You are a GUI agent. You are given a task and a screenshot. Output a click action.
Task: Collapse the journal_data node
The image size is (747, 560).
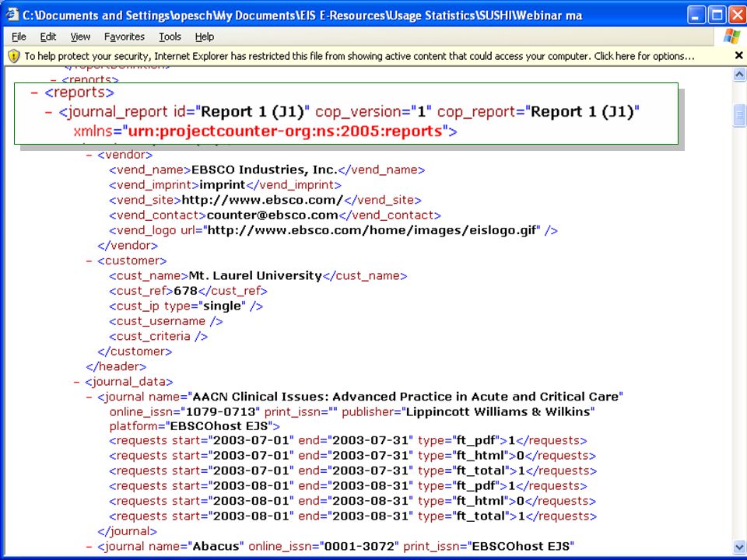pyautogui.click(x=77, y=382)
